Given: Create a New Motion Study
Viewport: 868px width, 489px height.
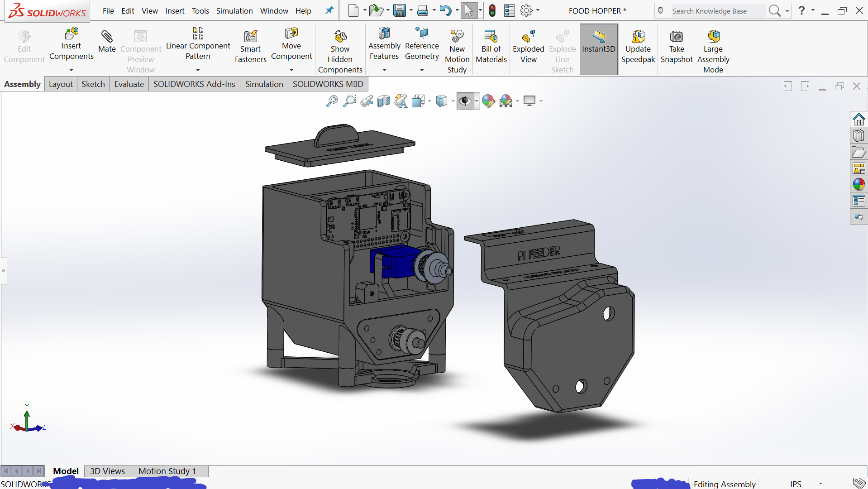Looking at the screenshot, I should point(457,52).
